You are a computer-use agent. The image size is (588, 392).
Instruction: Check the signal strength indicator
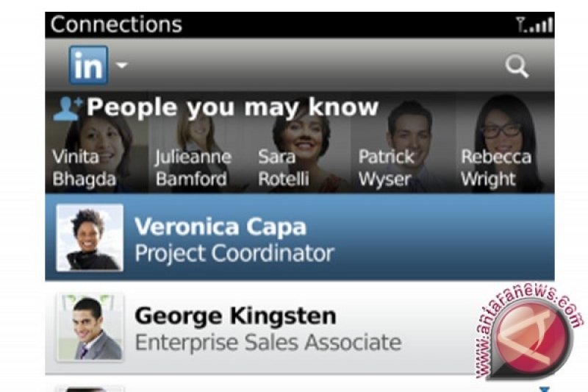click(x=534, y=25)
